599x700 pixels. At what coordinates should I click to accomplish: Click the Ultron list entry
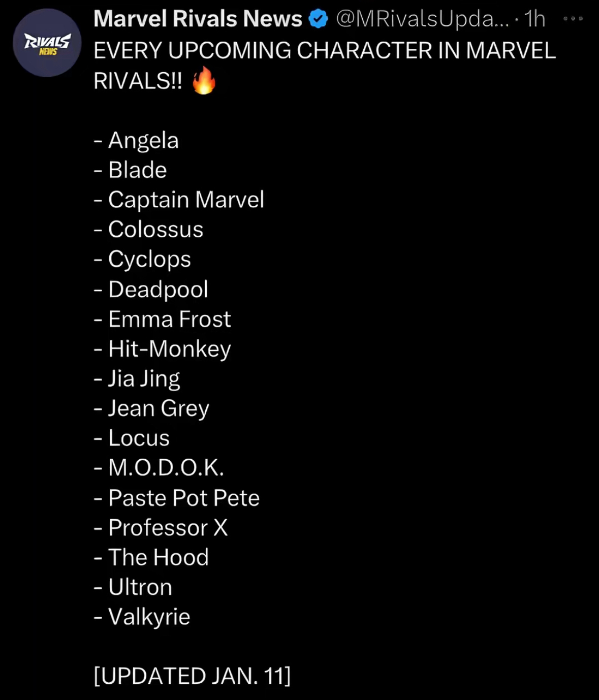tap(140, 587)
